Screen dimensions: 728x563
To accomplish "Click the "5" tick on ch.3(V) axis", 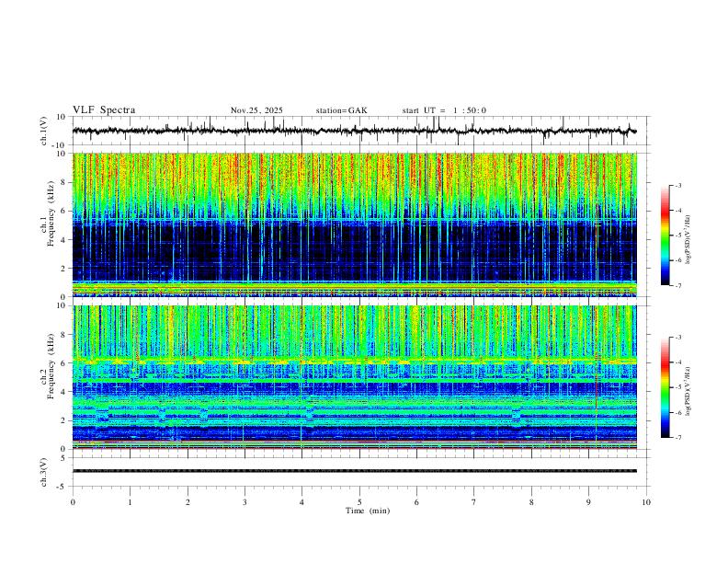I will pyautogui.click(x=63, y=458).
